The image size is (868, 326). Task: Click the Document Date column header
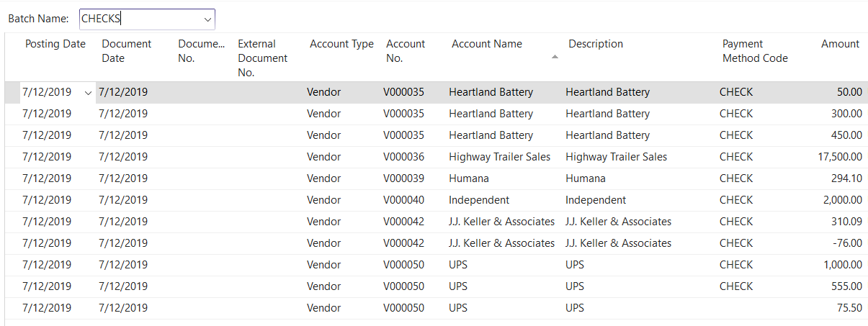point(126,51)
